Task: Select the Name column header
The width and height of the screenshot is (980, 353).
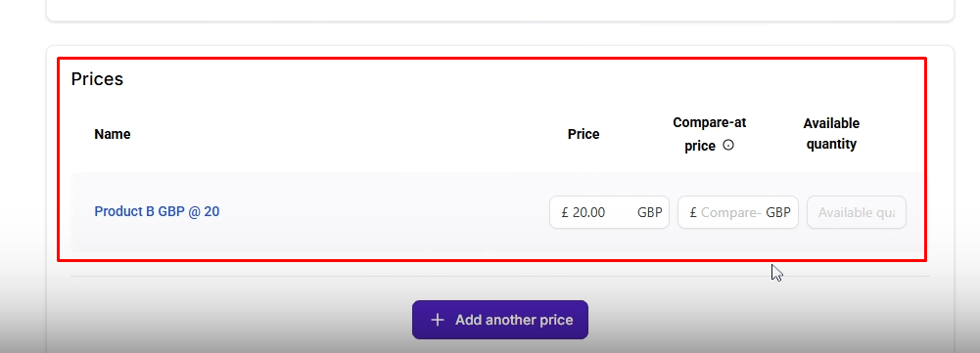Action: [x=113, y=134]
